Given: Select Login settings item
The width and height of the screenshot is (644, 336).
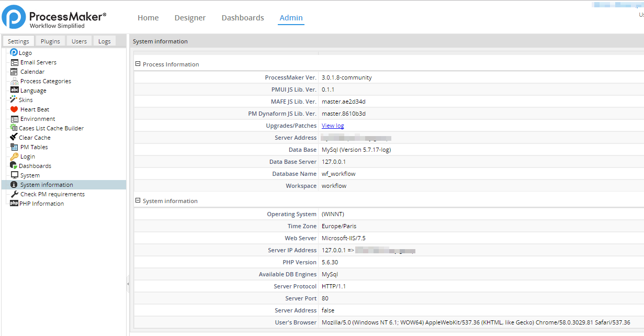Looking at the screenshot, I should click(28, 156).
